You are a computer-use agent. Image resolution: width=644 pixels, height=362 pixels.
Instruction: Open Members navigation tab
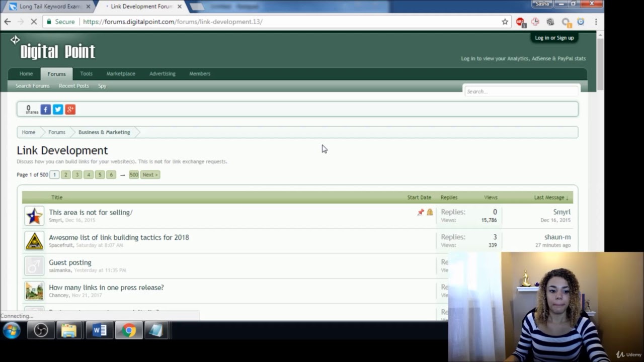[x=200, y=73]
